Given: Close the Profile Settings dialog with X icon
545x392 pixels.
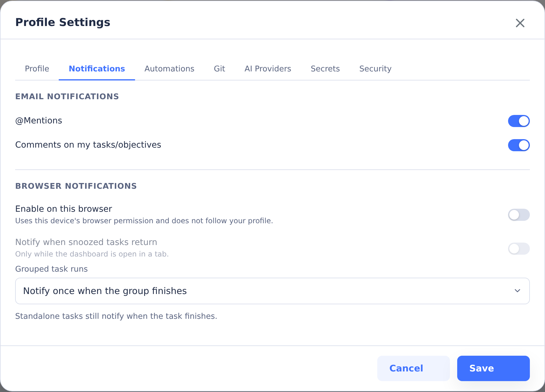Looking at the screenshot, I should point(520,23).
